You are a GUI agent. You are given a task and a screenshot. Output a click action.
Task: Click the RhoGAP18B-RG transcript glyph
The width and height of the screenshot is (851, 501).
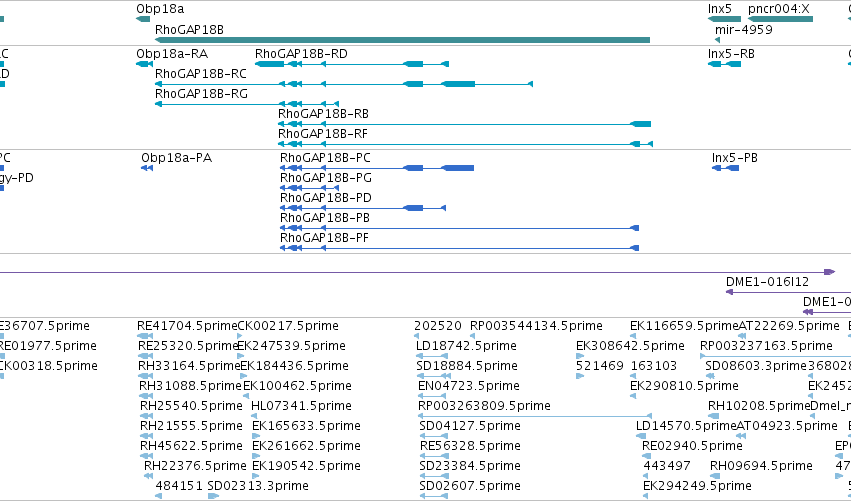pos(247,104)
